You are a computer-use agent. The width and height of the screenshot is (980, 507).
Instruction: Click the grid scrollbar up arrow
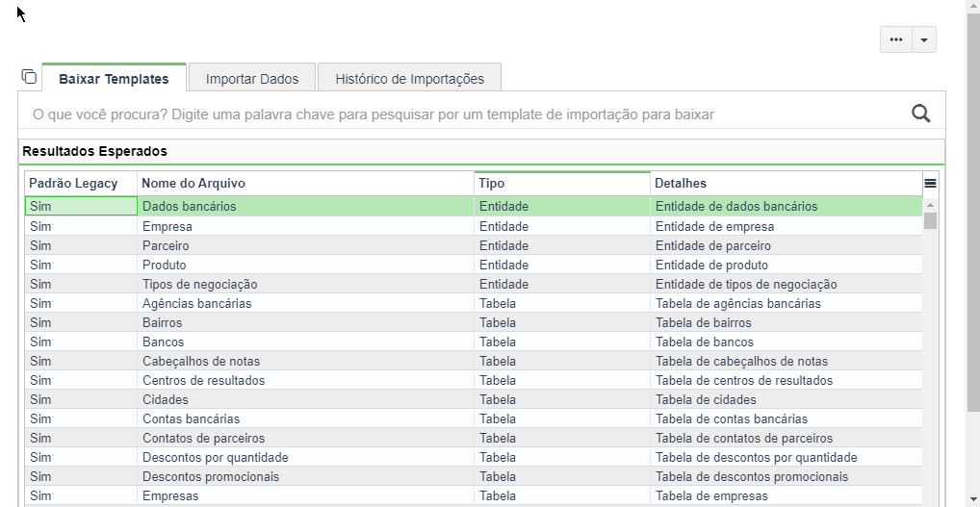pyautogui.click(x=930, y=206)
